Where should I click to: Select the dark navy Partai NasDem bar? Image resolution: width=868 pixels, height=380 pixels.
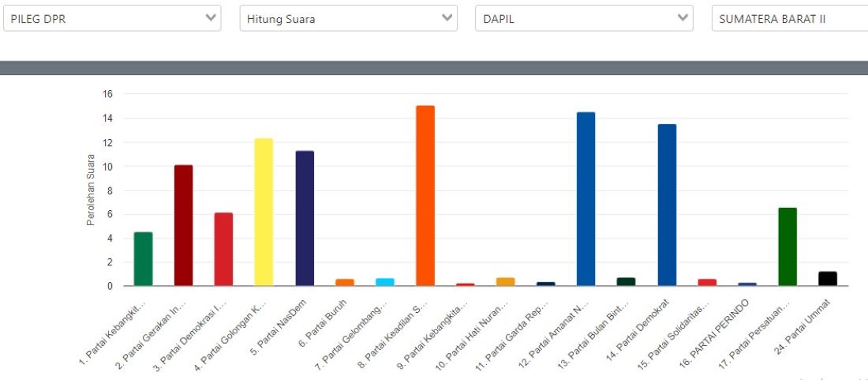(x=305, y=218)
